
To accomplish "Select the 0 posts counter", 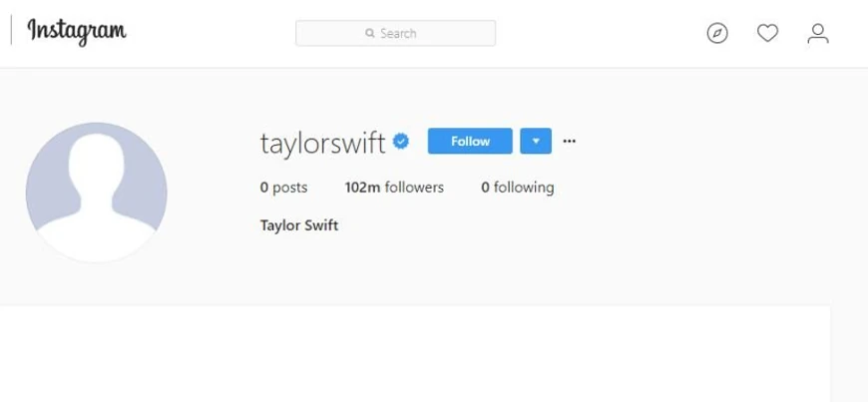I will pos(284,188).
